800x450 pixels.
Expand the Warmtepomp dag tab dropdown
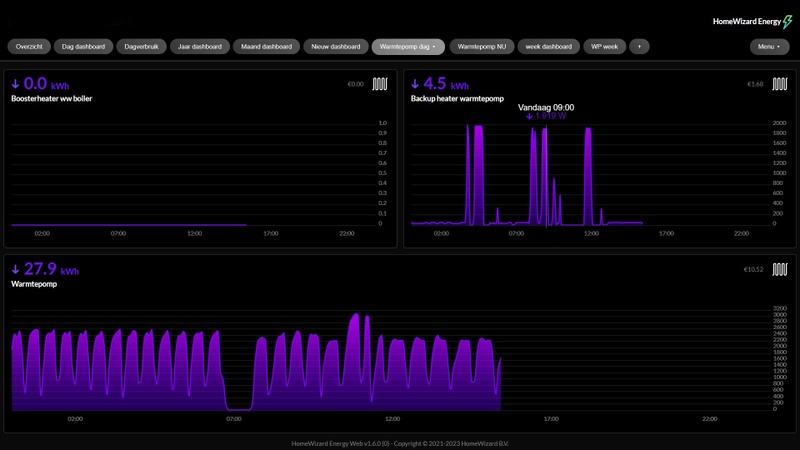pos(434,46)
